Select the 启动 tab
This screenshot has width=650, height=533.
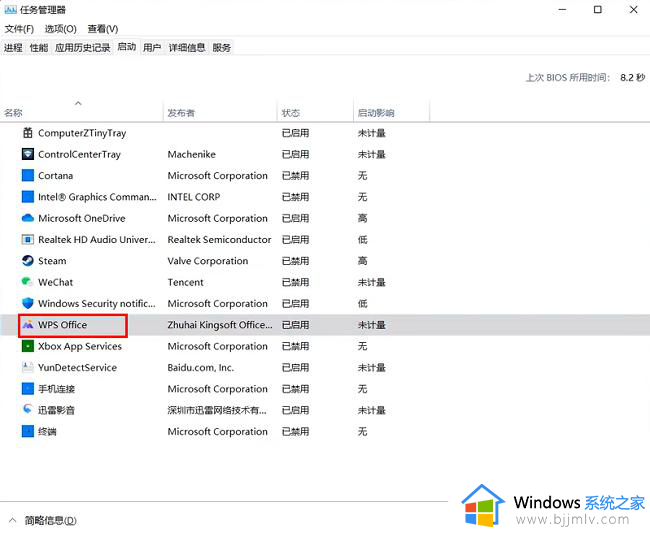(x=127, y=47)
